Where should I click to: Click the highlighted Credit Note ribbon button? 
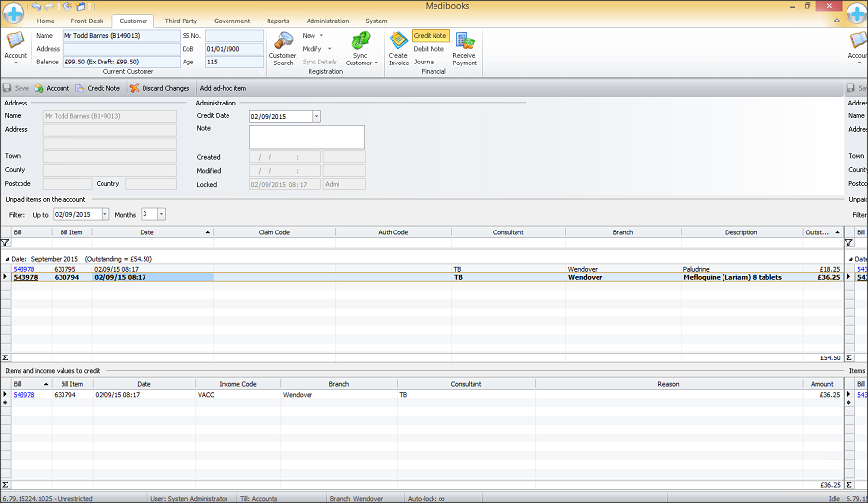click(x=431, y=35)
